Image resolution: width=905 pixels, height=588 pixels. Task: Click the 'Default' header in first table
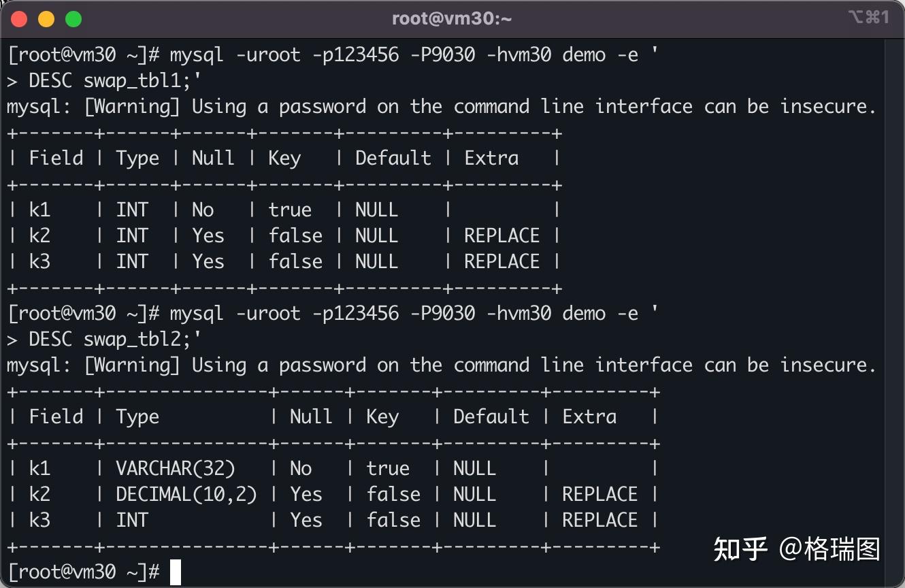point(393,158)
